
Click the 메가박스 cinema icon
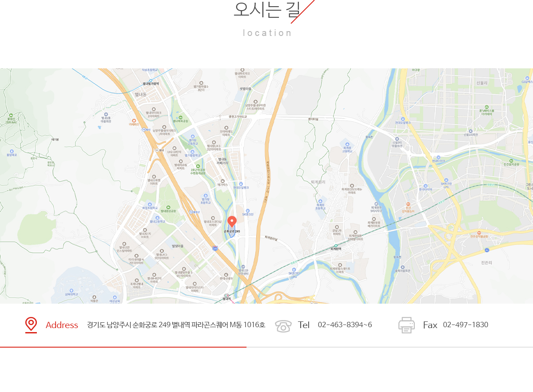click(x=223, y=181)
